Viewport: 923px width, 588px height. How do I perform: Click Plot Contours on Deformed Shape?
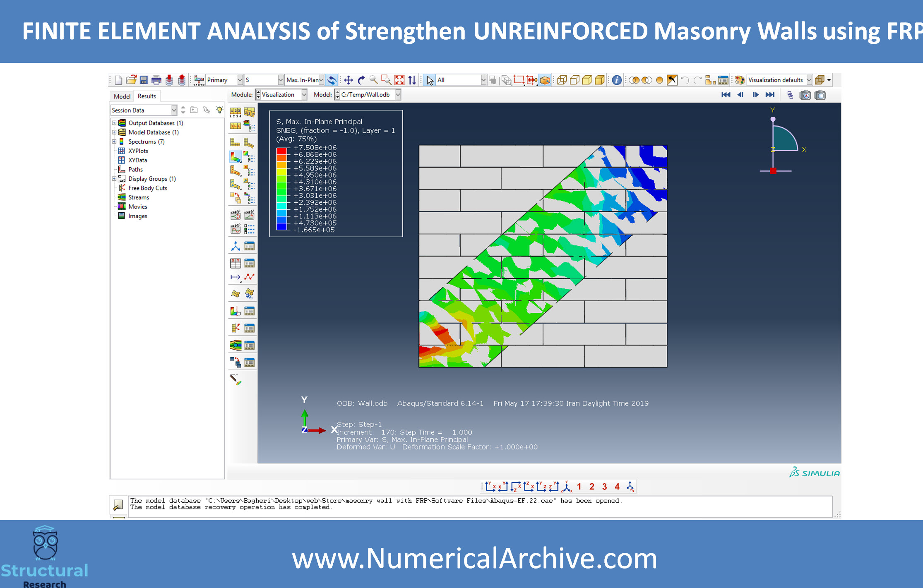(x=236, y=157)
